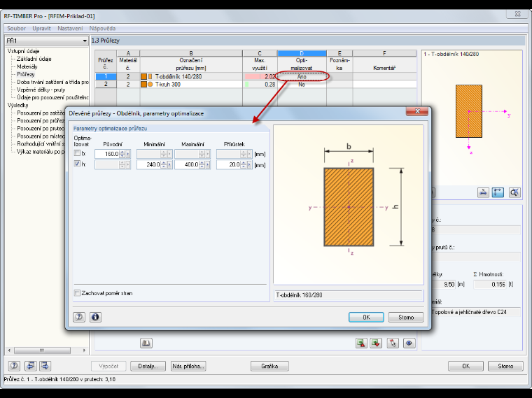Select Výkaz materiálu tree item
Image resolution: width=532 pixels, height=398 pixels.
[x=41, y=152]
